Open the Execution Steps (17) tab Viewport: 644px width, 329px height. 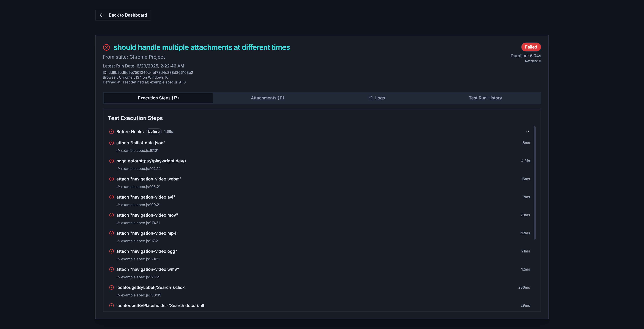coord(158,98)
